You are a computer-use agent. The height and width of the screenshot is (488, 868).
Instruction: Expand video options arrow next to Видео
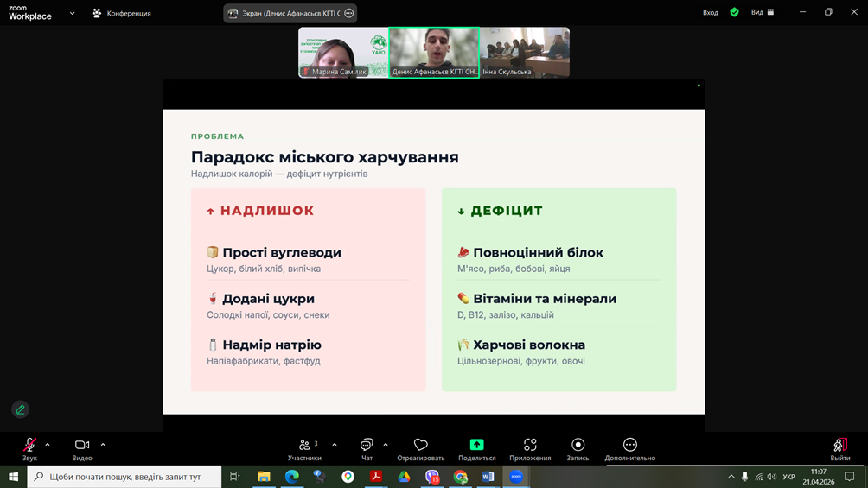pyautogui.click(x=103, y=445)
